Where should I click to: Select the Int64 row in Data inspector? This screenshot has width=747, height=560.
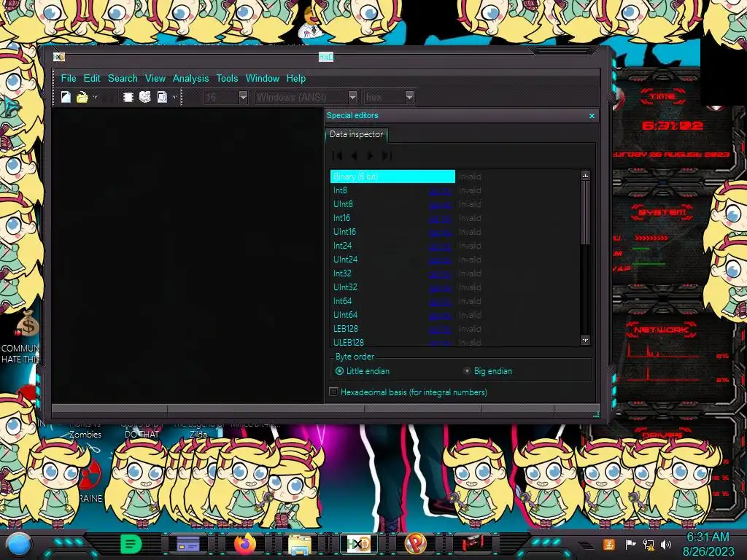coord(455,301)
